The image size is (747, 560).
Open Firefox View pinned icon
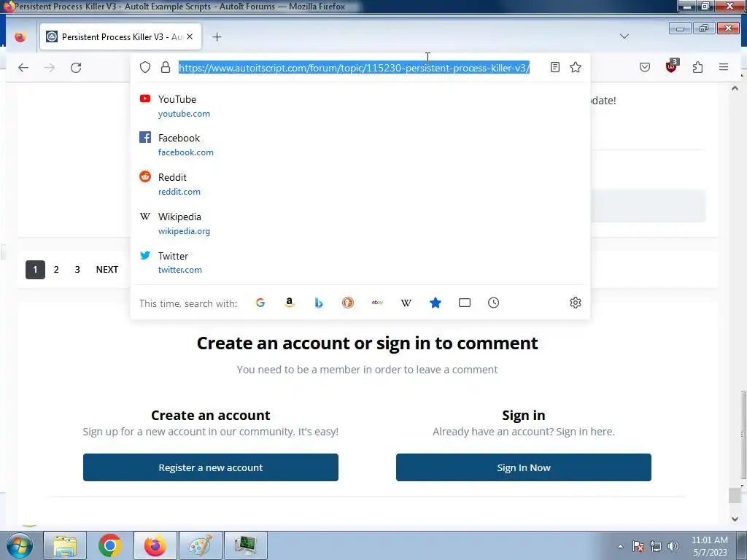(20, 36)
